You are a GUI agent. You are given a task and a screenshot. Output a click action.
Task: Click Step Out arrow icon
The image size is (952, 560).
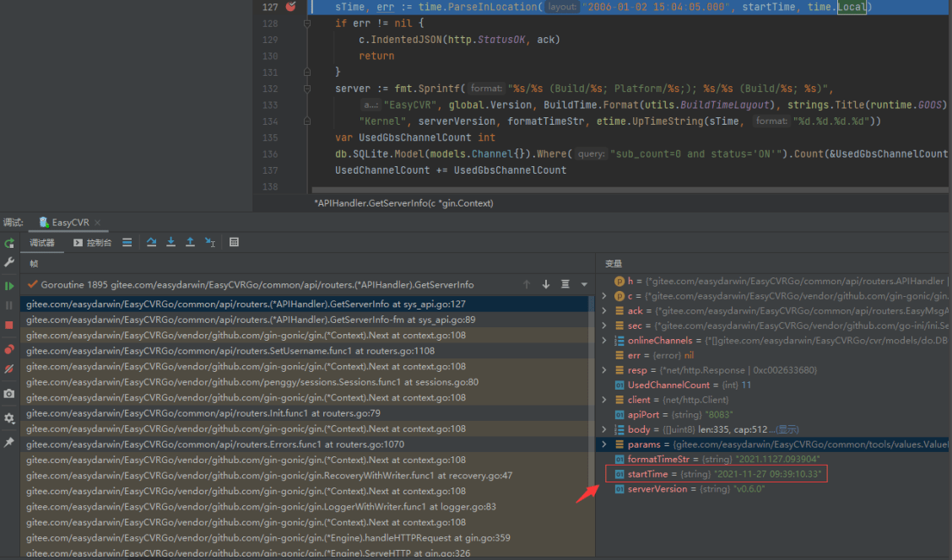pos(191,243)
